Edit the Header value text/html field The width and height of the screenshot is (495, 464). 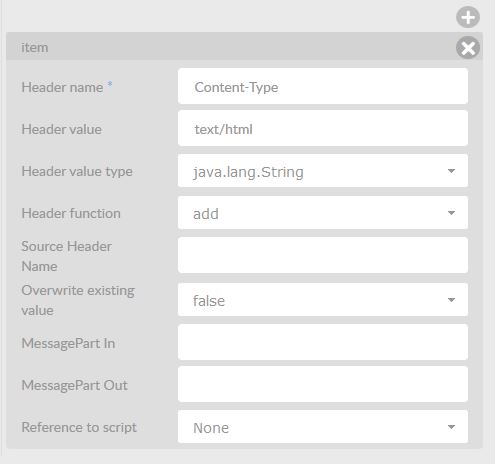coord(323,128)
